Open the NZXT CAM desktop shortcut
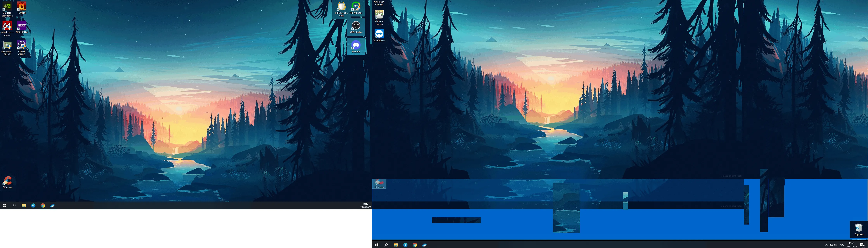This screenshot has width=868, height=248. [x=22, y=27]
